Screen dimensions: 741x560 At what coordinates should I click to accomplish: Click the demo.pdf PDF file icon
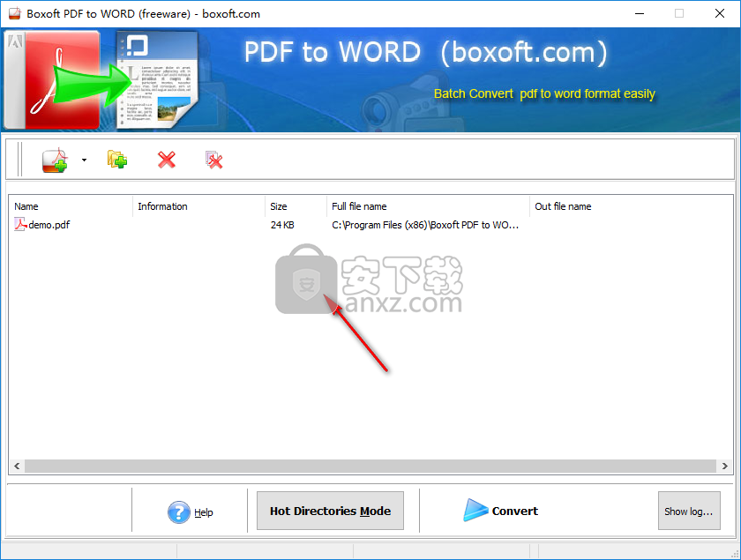20,225
